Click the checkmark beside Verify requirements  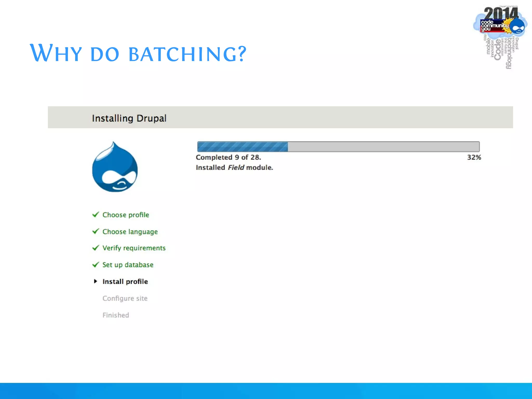tap(96, 248)
